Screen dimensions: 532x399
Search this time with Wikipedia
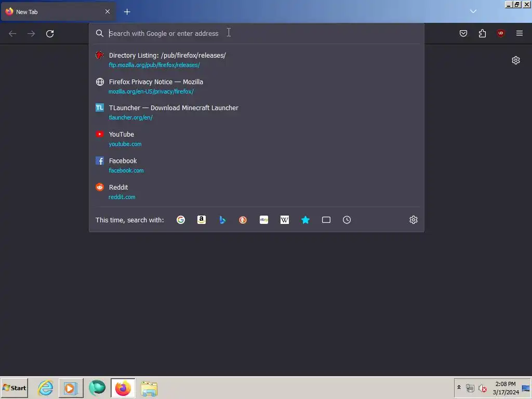285,220
